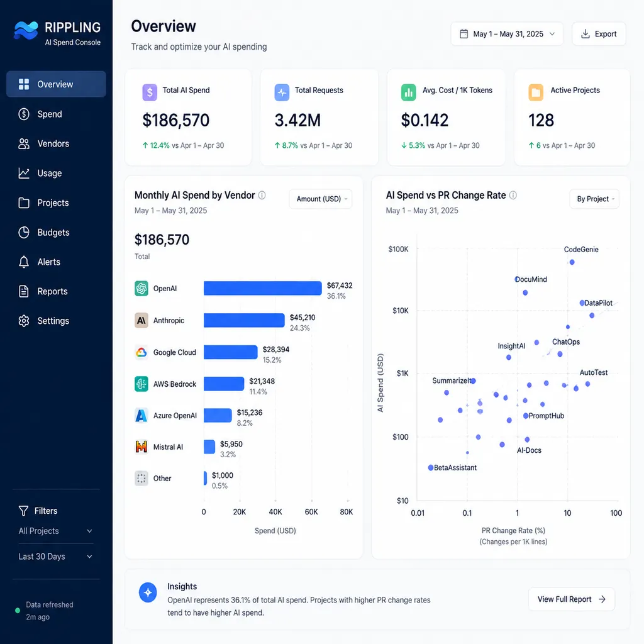Click the Google Cloud vendor logo
The image size is (644, 644).
pos(142,352)
